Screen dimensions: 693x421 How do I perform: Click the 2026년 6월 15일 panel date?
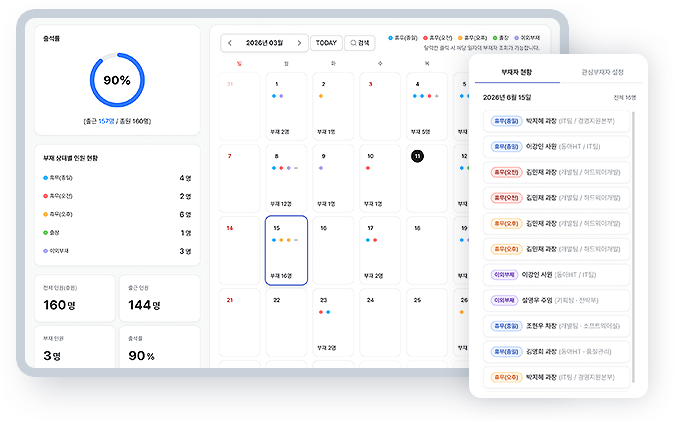507,98
